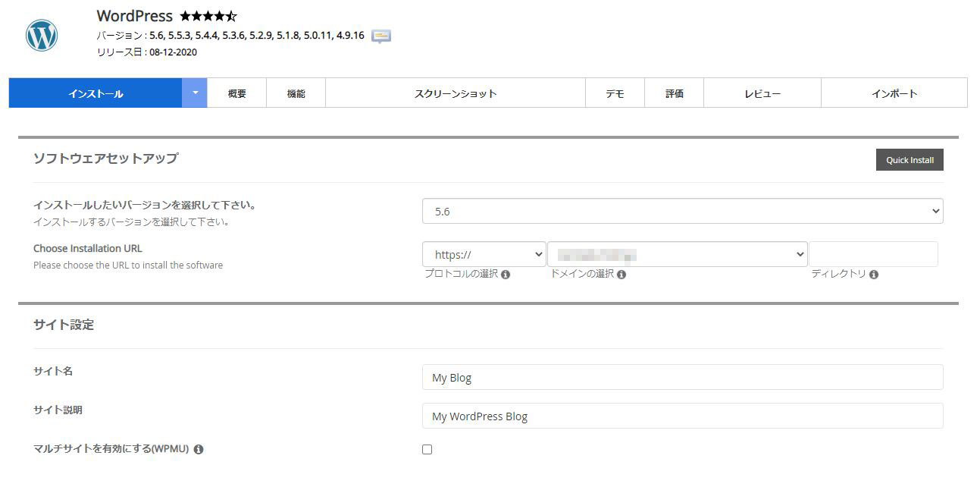Switch to the インストール tab
This screenshot has height=487, width=980.
coord(95,93)
